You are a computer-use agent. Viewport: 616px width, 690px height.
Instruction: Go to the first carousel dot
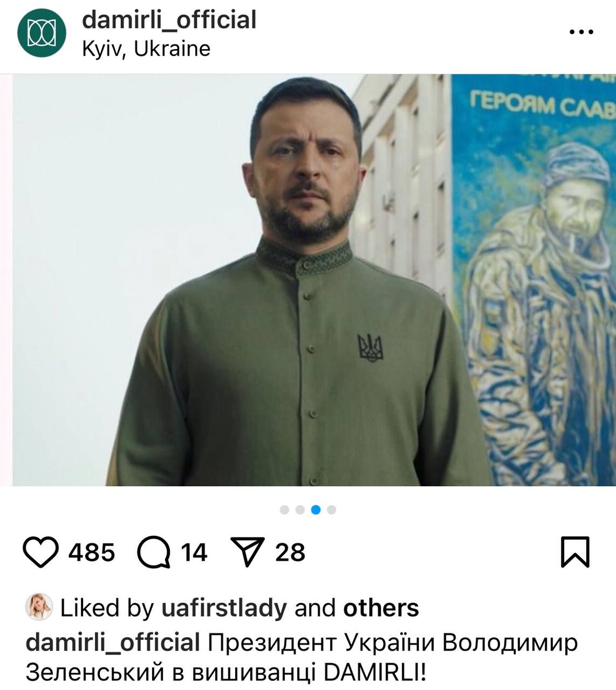[285, 509]
